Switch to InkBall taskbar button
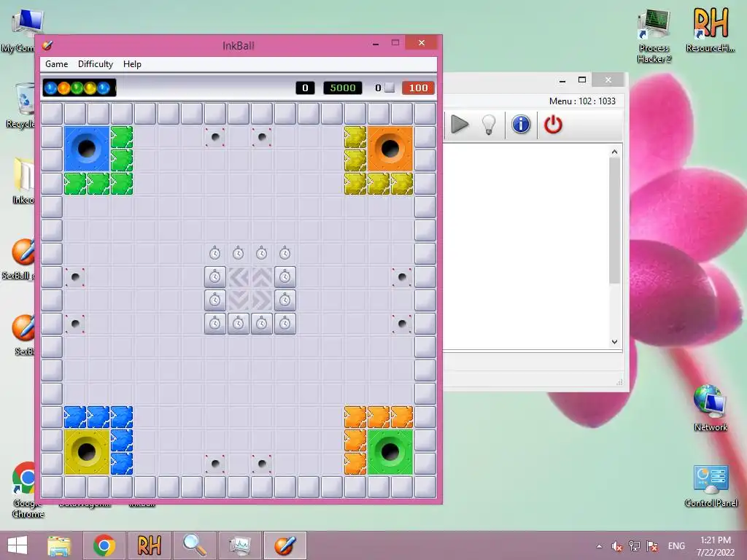This screenshot has height=560, width=747. coord(285,545)
